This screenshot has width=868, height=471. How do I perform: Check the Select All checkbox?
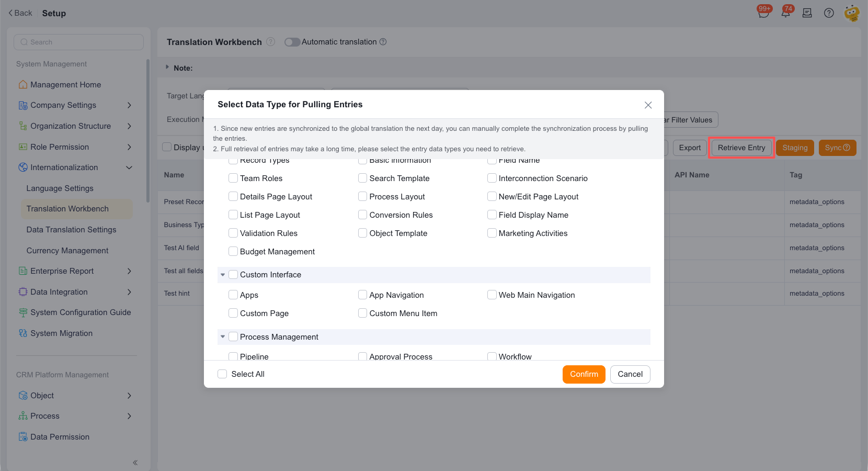(x=222, y=374)
